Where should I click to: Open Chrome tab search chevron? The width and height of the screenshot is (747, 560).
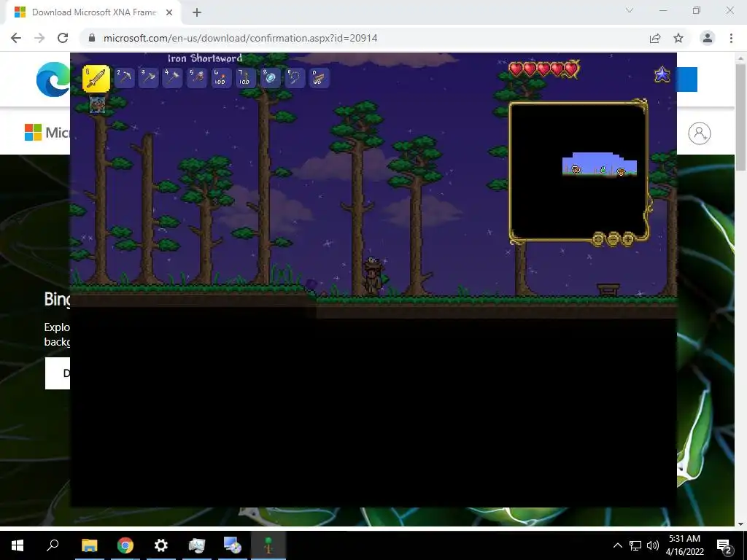630,10
